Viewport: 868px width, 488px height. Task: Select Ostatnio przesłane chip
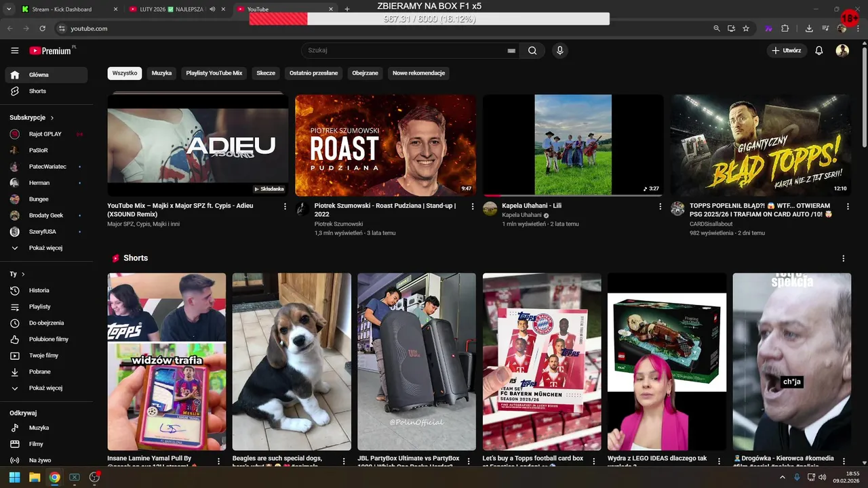pos(313,73)
